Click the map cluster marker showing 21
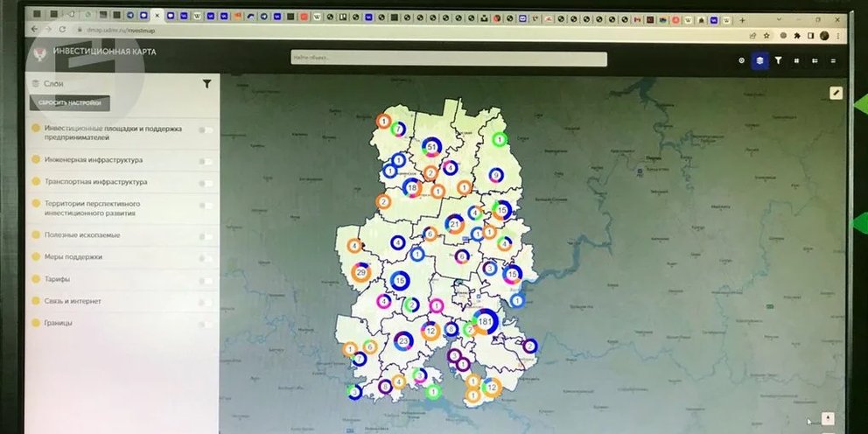868x434 pixels. tap(454, 224)
